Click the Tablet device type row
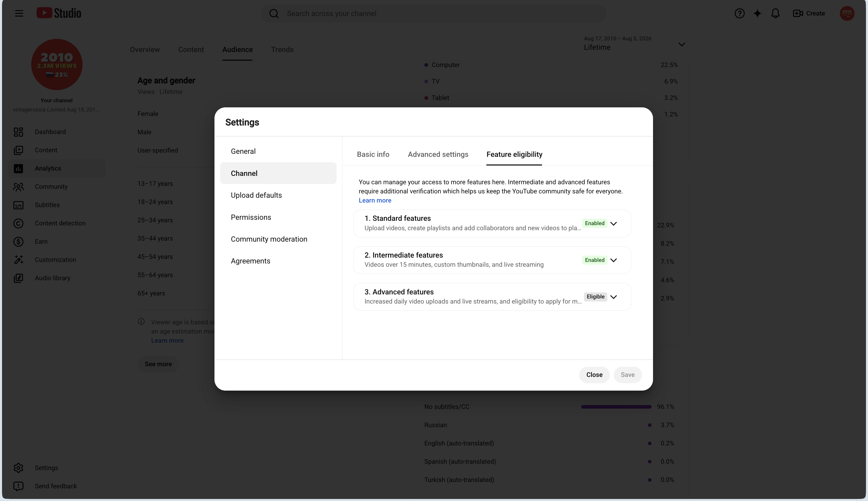868x501 pixels. [x=551, y=98]
